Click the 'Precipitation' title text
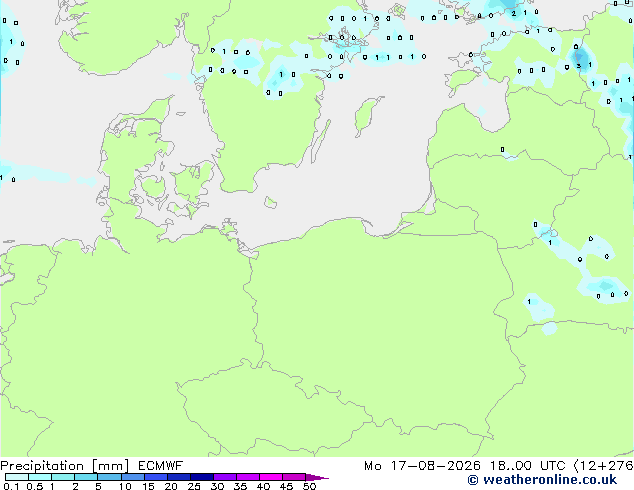 tap(42, 466)
